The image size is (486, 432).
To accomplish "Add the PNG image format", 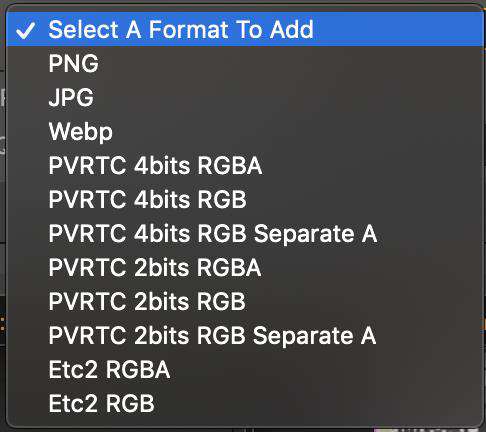I will point(245,63).
